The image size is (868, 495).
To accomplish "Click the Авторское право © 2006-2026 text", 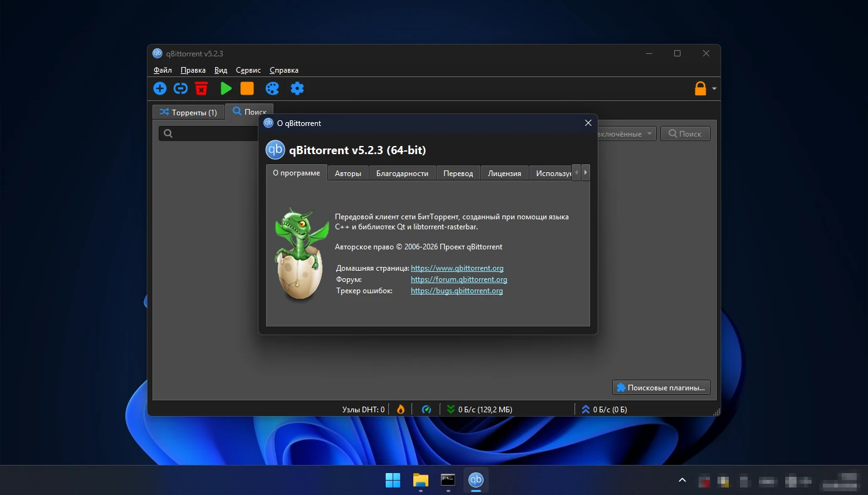I will [419, 247].
